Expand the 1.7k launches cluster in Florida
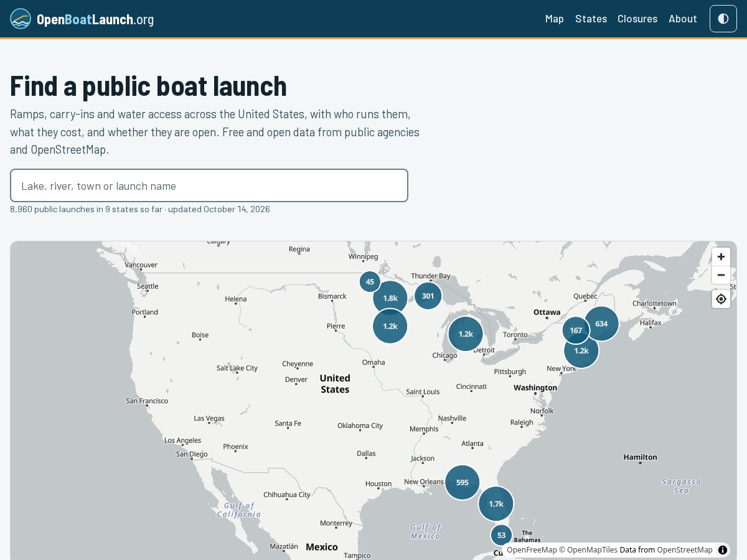This screenshot has height=560, width=747. coord(496,504)
